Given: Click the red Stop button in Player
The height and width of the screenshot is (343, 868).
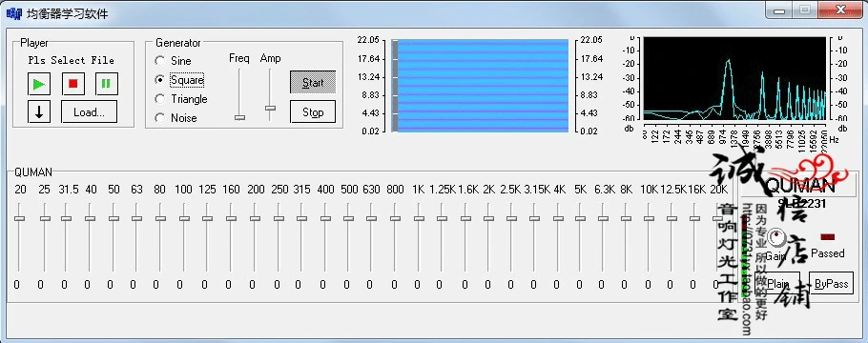Looking at the screenshot, I should click(x=72, y=84).
